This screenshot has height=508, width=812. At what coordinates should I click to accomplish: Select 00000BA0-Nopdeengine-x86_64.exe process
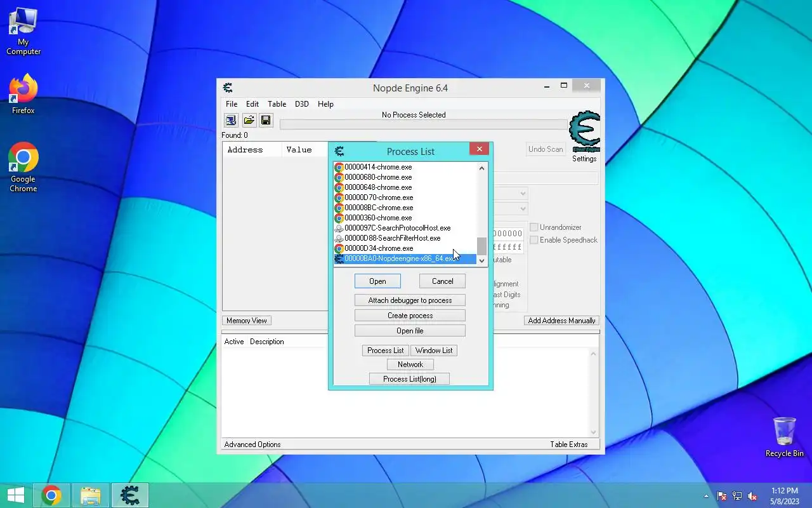405,258
